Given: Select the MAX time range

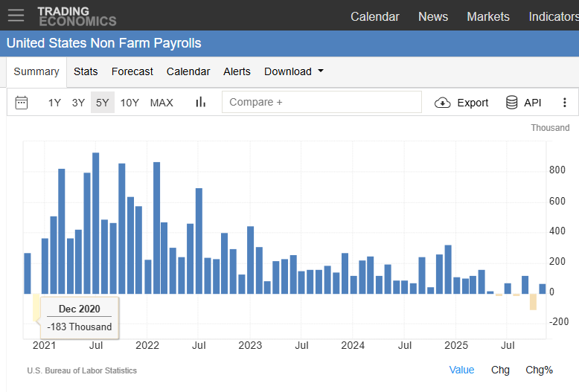Looking at the screenshot, I should pyautogui.click(x=161, y=103).
